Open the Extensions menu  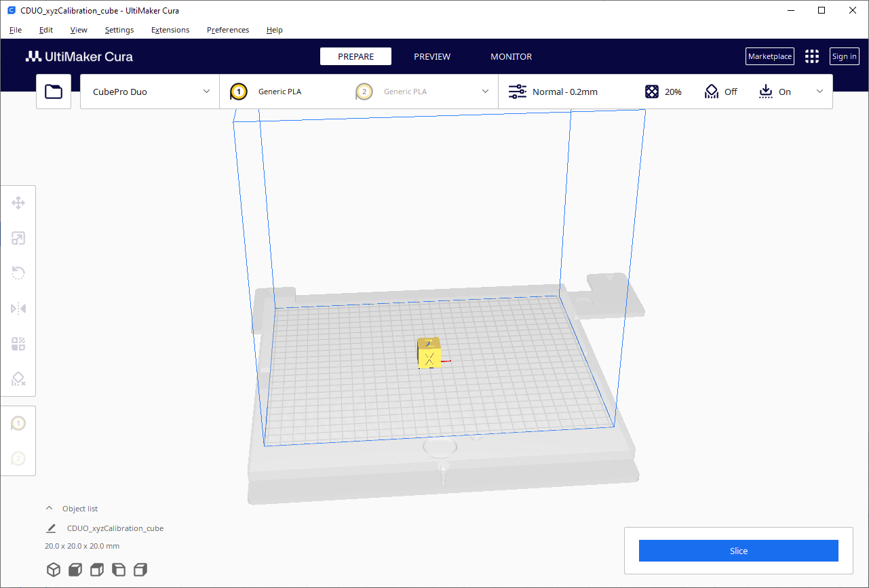170,30
